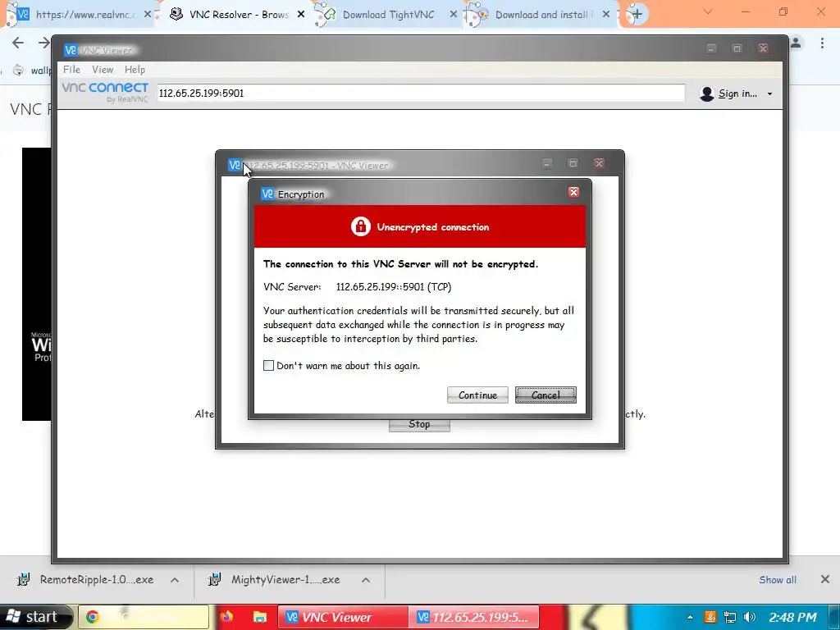Switch to the 112.65.25.199:5... taskbar button
The image size is (840, 630).
point(474,617)
